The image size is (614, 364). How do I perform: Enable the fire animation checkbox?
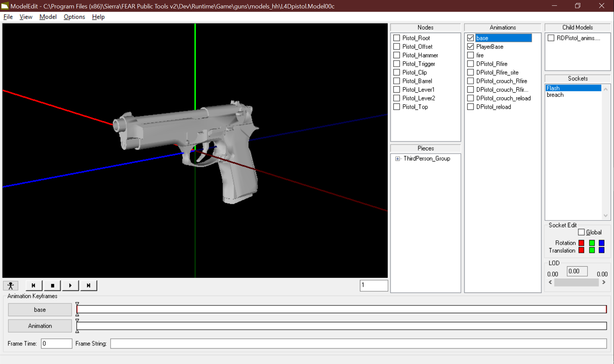(x=471, y=55)
